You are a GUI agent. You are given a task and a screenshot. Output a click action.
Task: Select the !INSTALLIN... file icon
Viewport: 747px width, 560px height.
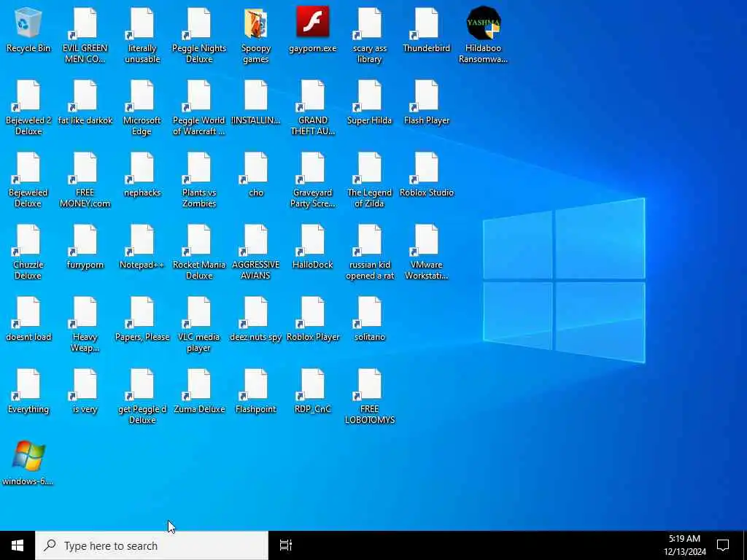[256, 102]
